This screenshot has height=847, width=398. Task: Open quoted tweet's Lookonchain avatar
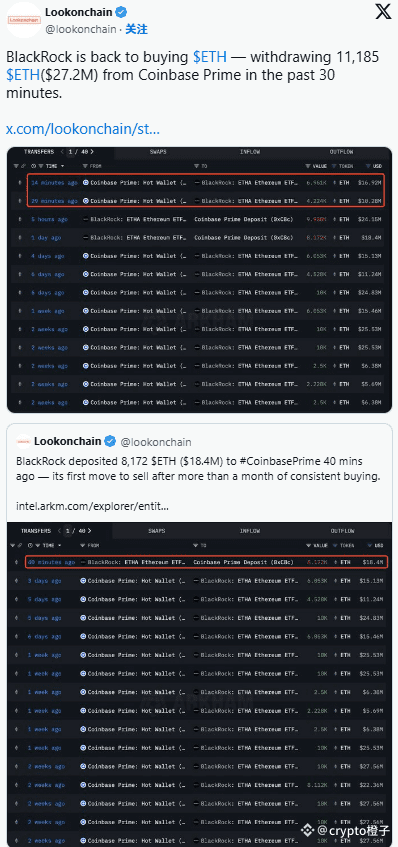[x=23, y=442]
